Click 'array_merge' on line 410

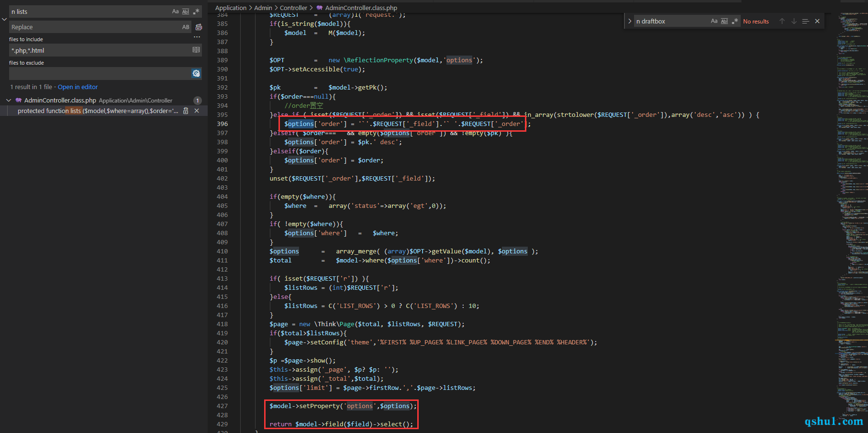pos(356,251)
